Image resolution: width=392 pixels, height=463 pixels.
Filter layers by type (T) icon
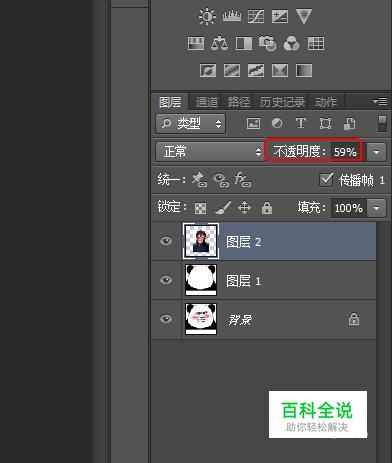coord(301,123)
